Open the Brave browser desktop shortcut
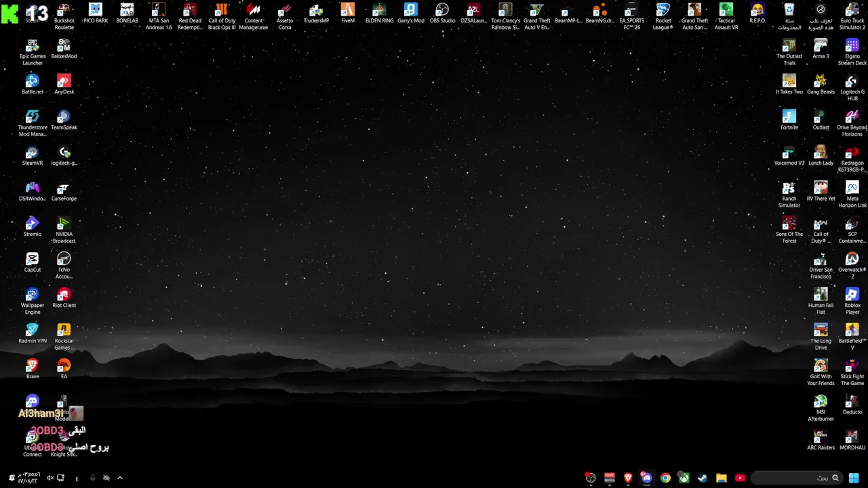 click(x=33, y=369)
